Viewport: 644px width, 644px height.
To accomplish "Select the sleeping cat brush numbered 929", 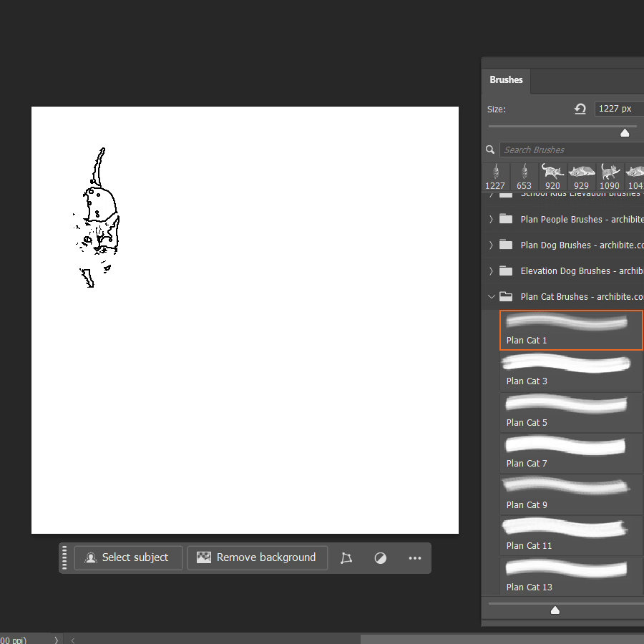I will pos(581,177).
